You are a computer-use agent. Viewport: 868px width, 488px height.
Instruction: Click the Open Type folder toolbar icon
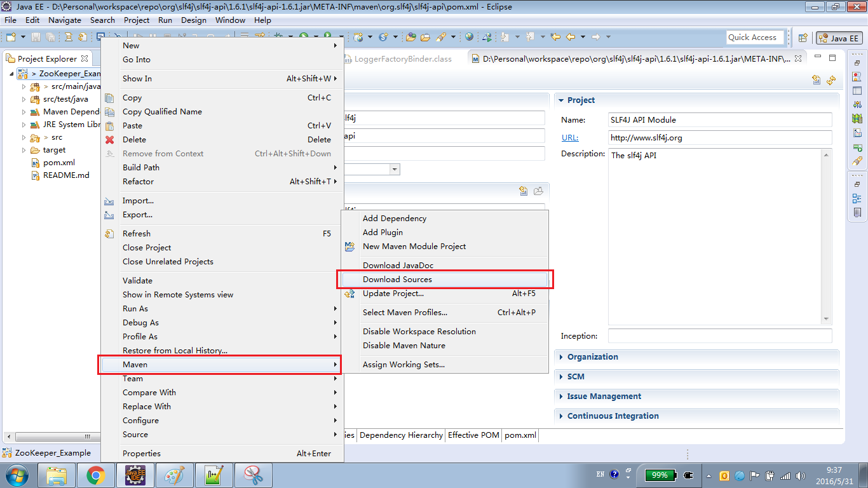pos(411,37)
